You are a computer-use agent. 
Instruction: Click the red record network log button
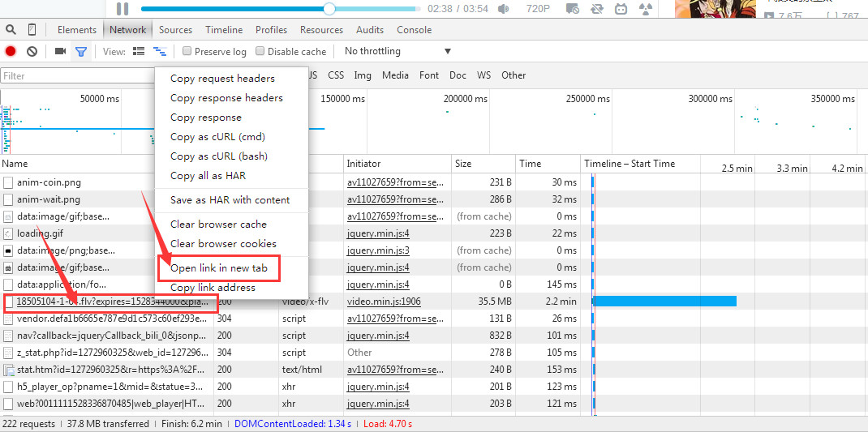[x=11, y=51]
